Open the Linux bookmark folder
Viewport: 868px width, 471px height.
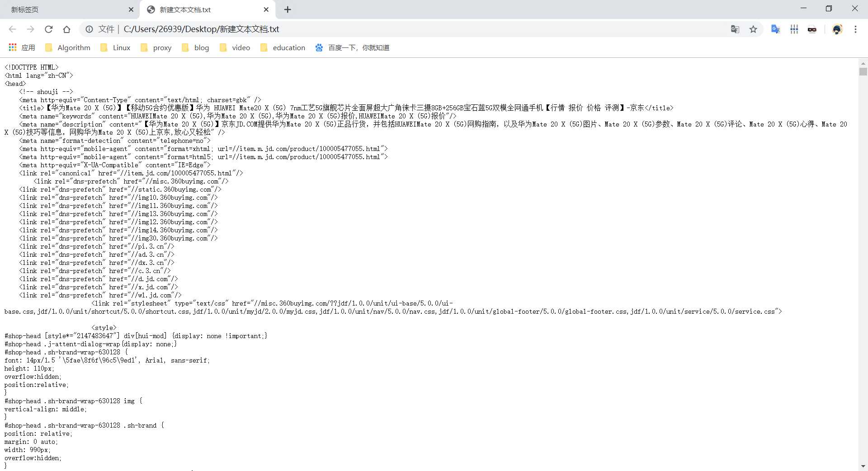click(115, 47)
